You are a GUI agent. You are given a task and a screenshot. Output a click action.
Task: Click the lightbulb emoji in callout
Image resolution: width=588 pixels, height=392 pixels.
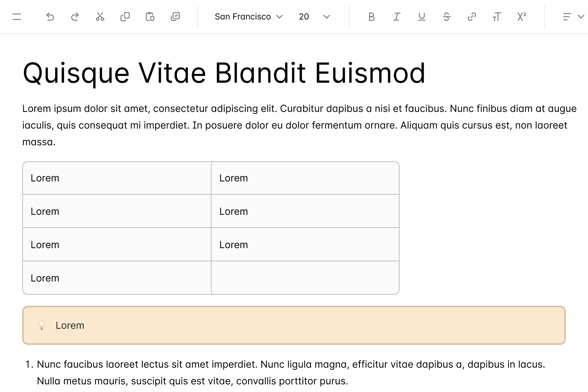tap(42, 325)
